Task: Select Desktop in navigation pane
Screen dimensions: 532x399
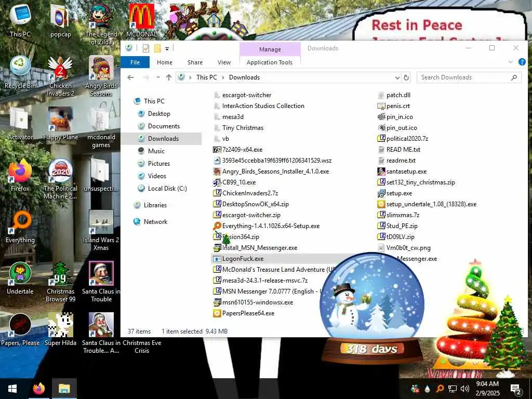Action: tap(159, 114)
